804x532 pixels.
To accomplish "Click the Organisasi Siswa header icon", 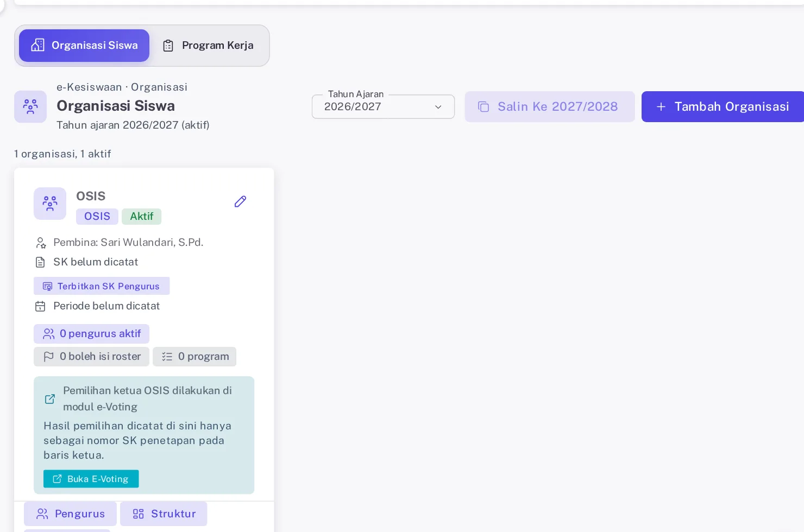I will click(30, 106).
